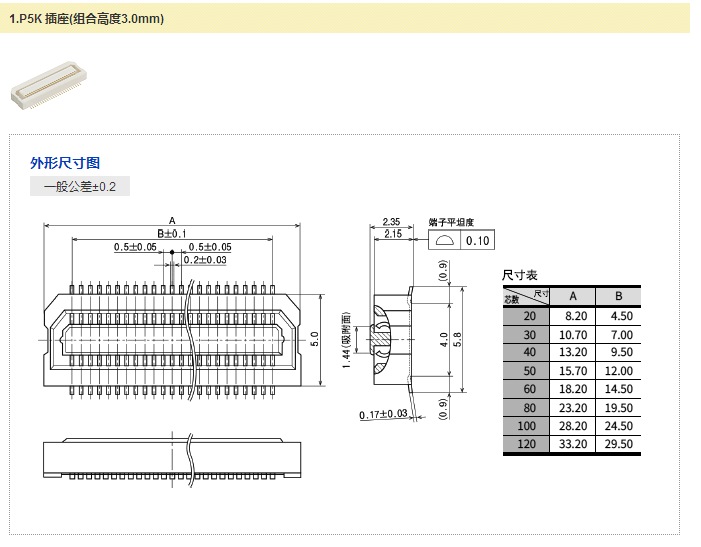Click the 2.35 width dimension label
Image resolution: width=701 pixels, height=547 pixels.
click(x=391, y=222)
